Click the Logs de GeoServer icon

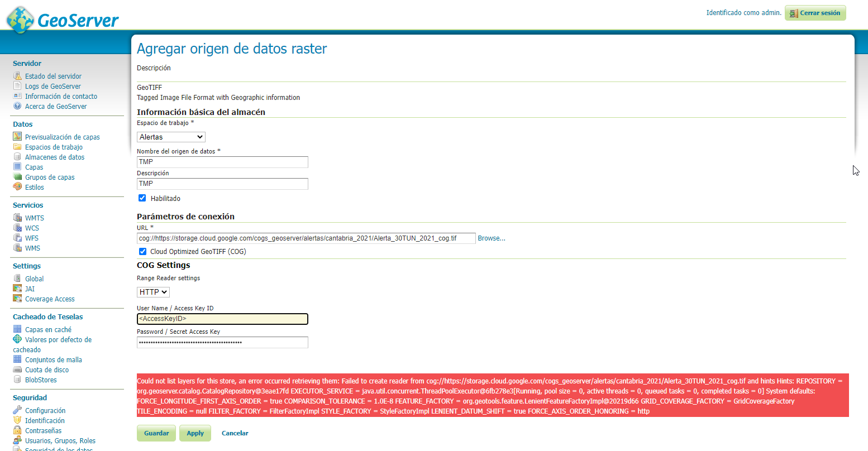click(17, 86)
